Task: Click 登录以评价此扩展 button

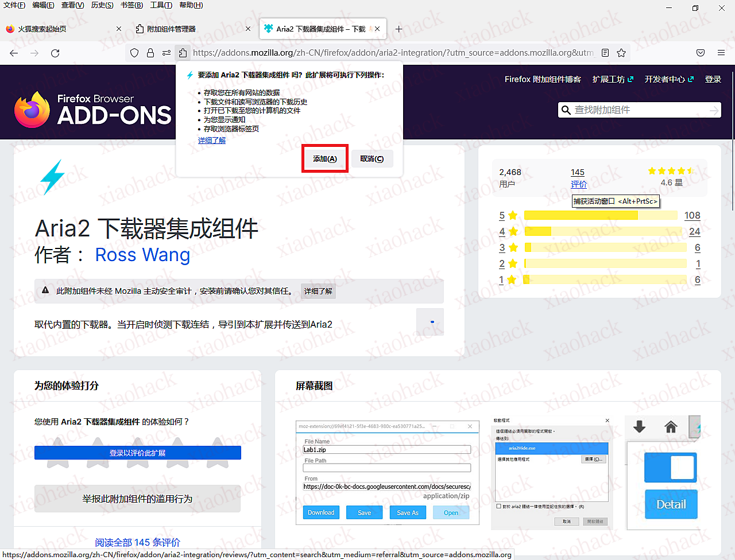Action: pyautogui.click(x=137, y=453)
